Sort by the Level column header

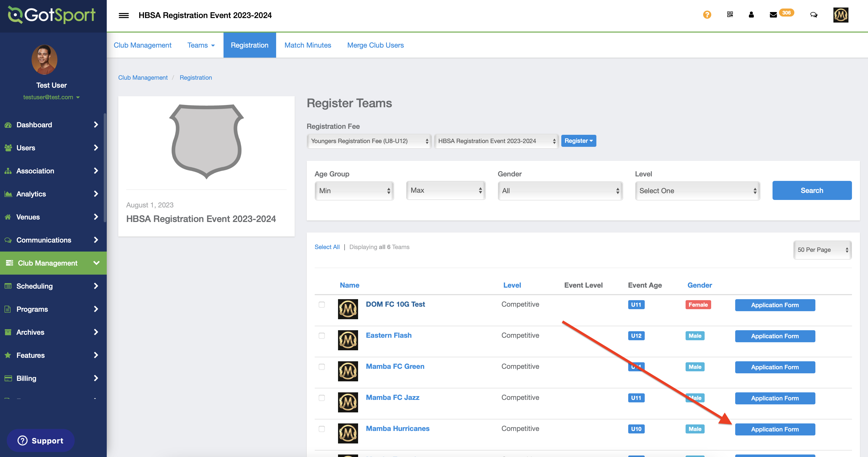[512, 285]
